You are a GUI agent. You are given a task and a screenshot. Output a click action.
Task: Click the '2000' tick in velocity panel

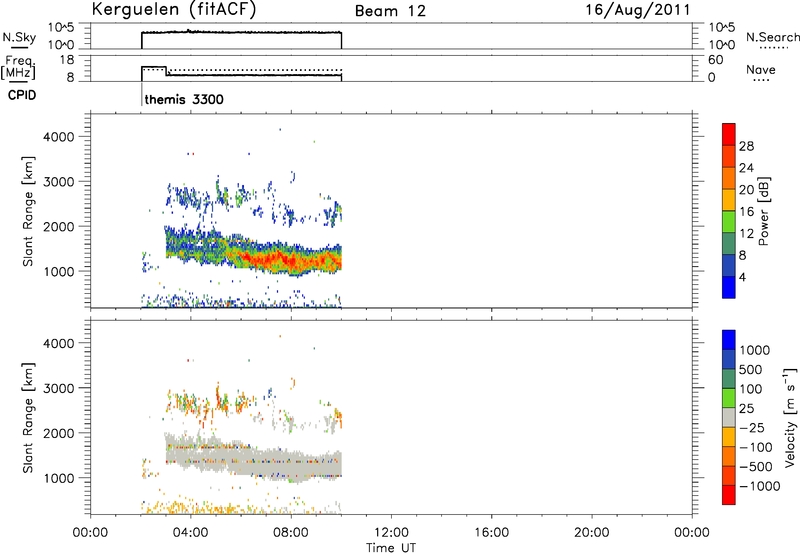tap(59, 433)
